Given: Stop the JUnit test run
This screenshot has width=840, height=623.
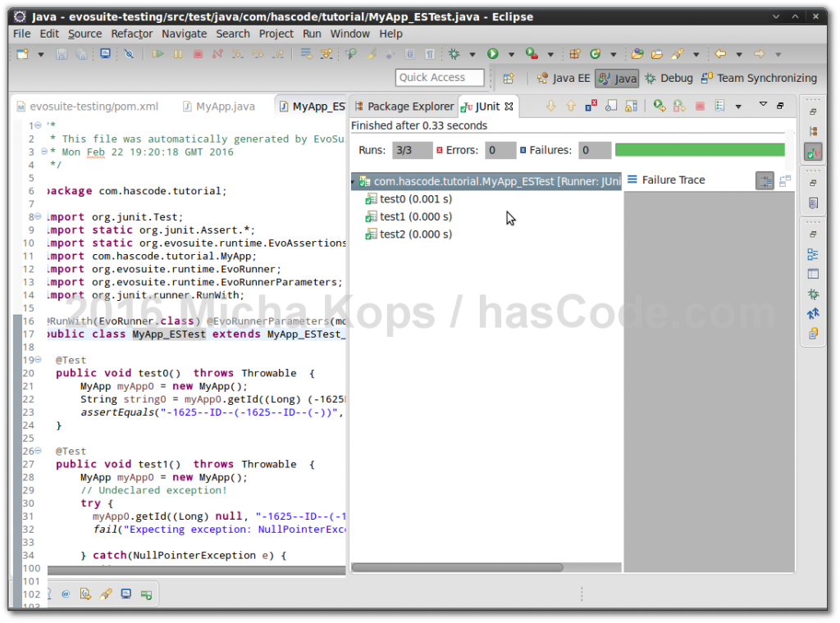Looking at the screenshot, I should pos(700,107).
